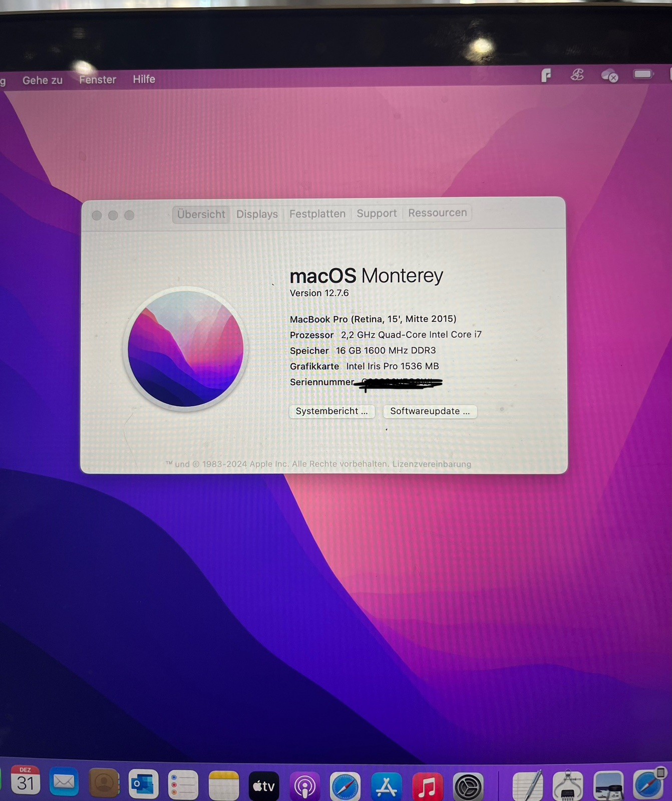Click the macOS Monterey logo image
Screen dimensions: 672x801
click(185, 348)
